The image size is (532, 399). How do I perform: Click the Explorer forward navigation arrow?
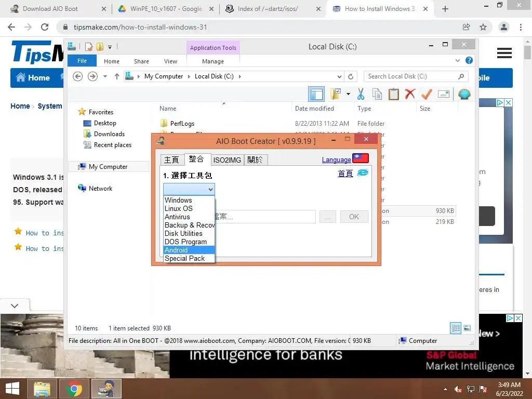tap(92, 76)
